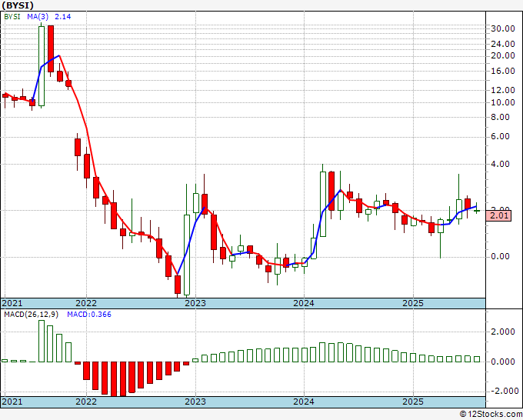Click the tallest green MACD bar in 2021

tap(42, 341)
